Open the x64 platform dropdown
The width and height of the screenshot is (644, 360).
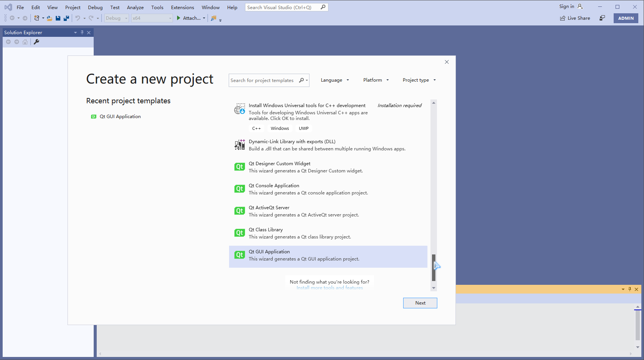pos(152,18)
